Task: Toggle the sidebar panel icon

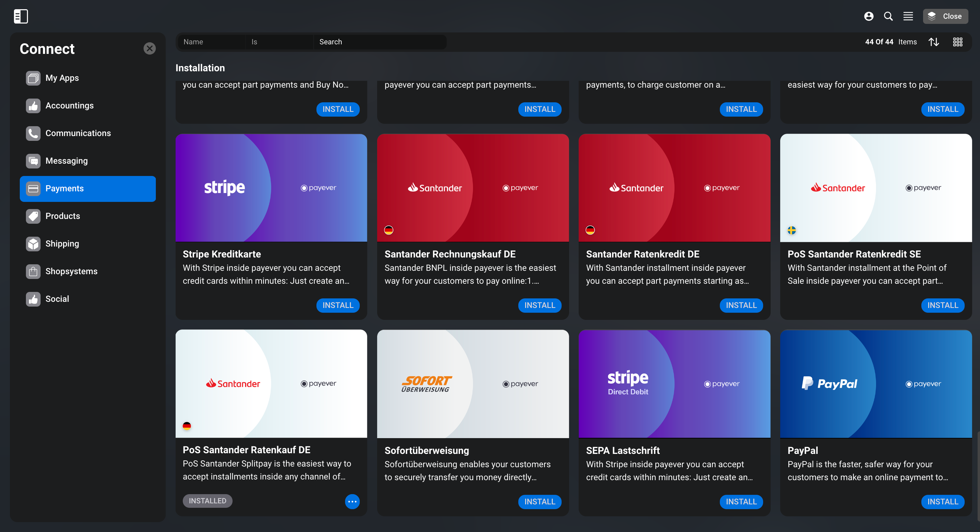Action: 21,16
